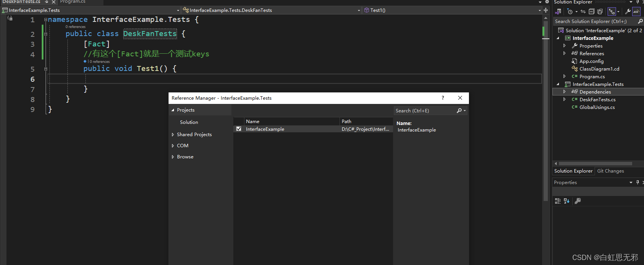Open the file nesting options dropdown arrow
The width and height of the screenshot is (644, 265).
coord(618,12)
